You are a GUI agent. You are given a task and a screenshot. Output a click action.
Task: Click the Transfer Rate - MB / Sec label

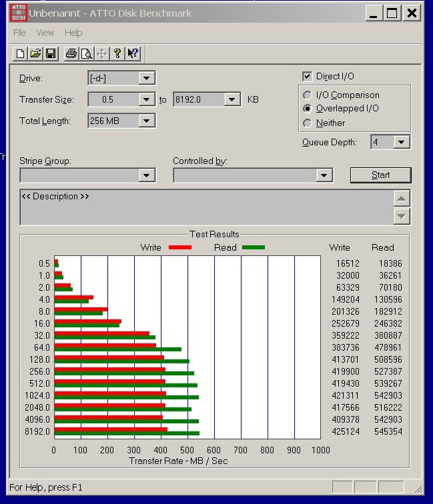click(178, 461)
